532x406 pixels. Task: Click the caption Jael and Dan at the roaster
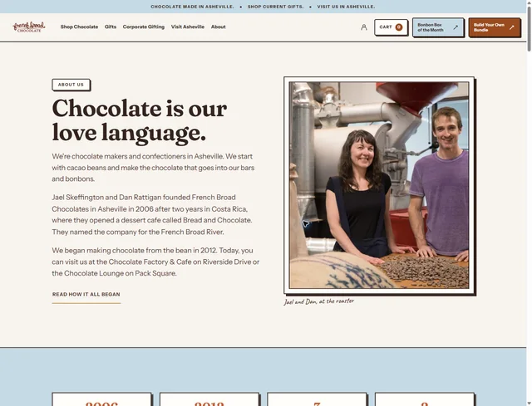coord(318,301)
